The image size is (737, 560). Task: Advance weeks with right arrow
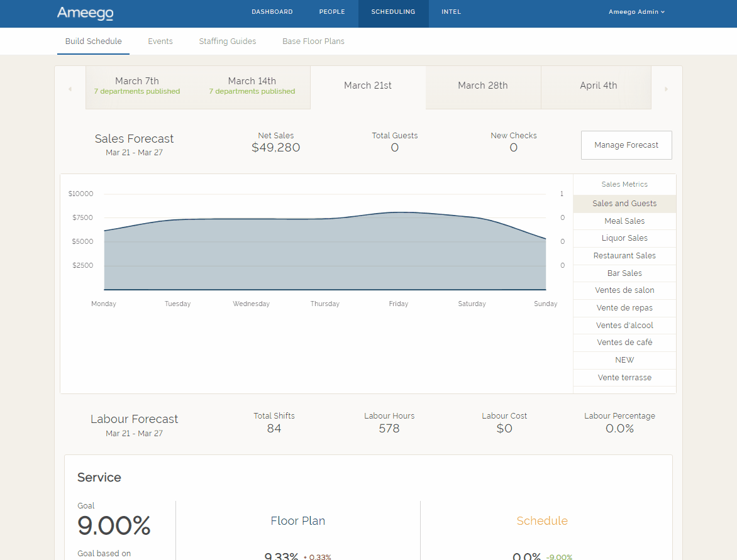click(x=666, y=89)
